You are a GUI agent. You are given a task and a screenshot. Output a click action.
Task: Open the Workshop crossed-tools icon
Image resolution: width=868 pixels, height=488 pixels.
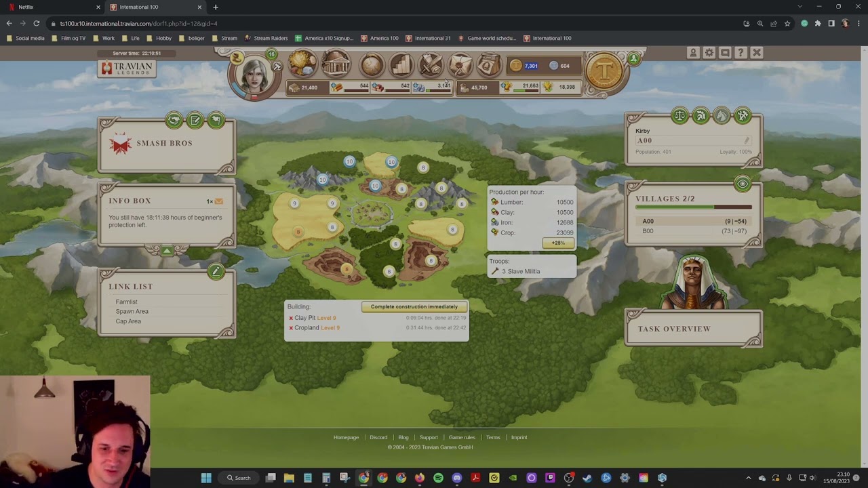[743, 116]
